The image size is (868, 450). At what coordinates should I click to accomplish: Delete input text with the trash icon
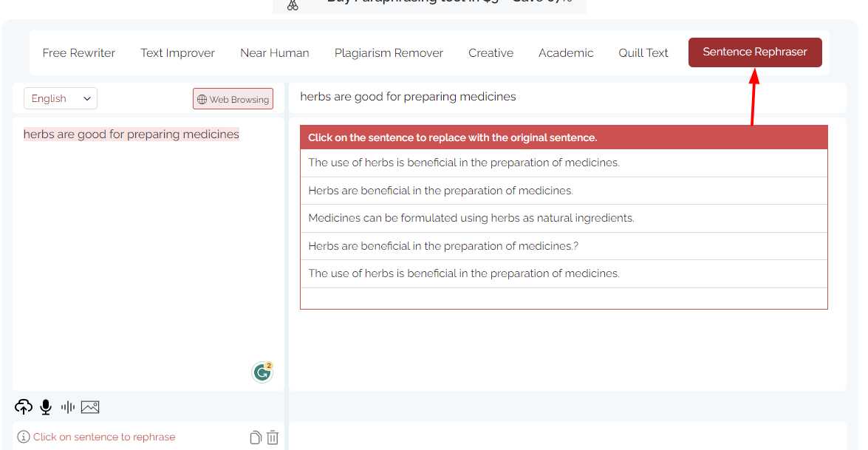273,437
